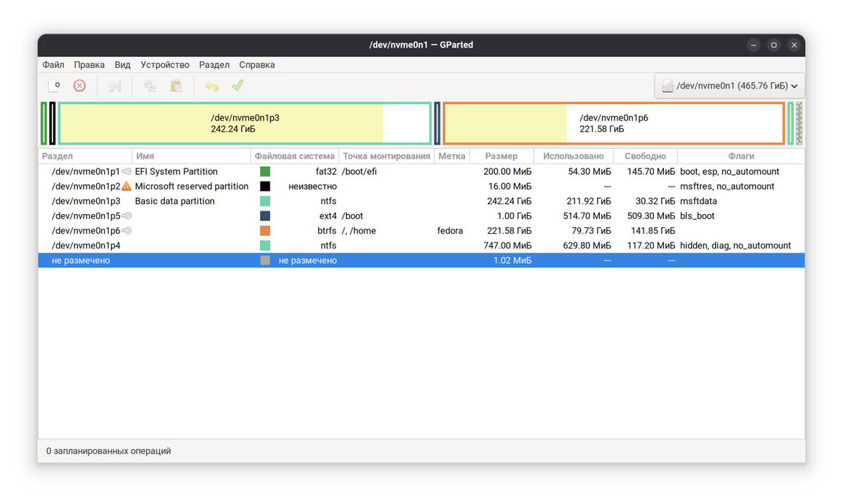843x504 pixels.
Task: Click the /boot/efi mount point cell
Action: pyautogui.click(x=359, y=171)
